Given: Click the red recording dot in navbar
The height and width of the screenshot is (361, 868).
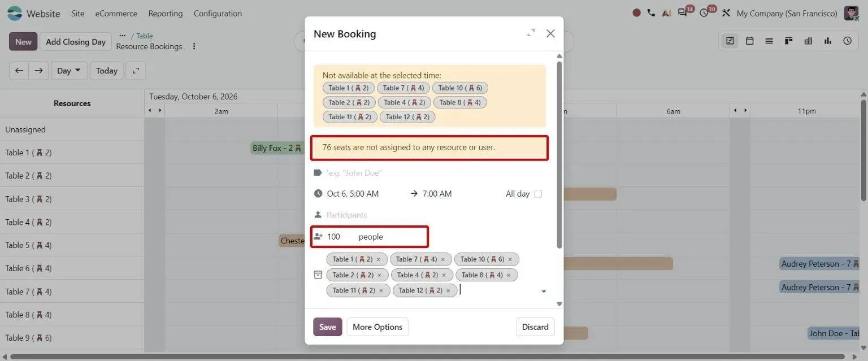Looking at the screenshot, I should (636, 13).
